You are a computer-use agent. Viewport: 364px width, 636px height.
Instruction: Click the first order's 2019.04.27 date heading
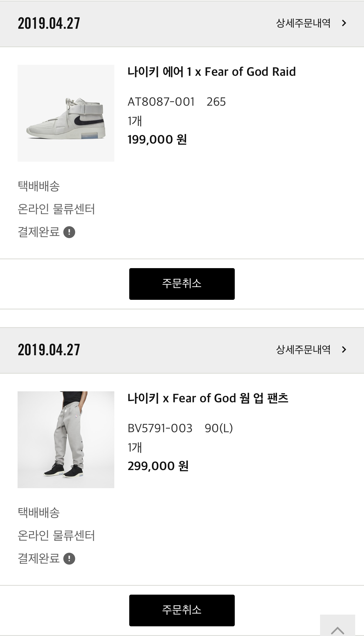(49, 23)
